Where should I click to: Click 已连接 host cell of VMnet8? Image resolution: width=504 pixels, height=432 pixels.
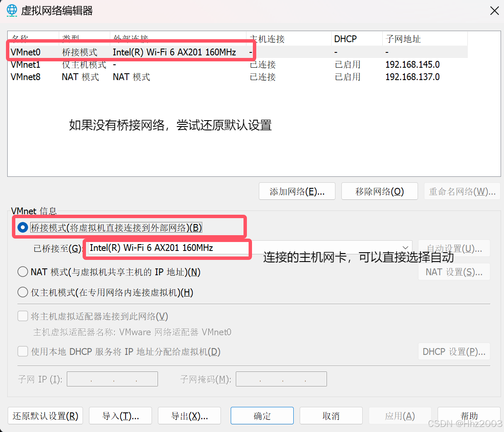pyautogui.click(x=263, y=77)
